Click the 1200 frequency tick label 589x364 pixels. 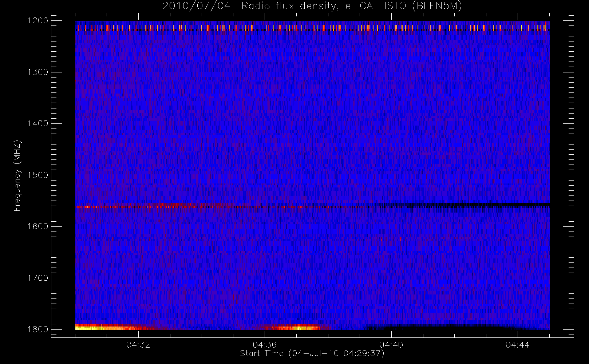[x=38, y=21]
